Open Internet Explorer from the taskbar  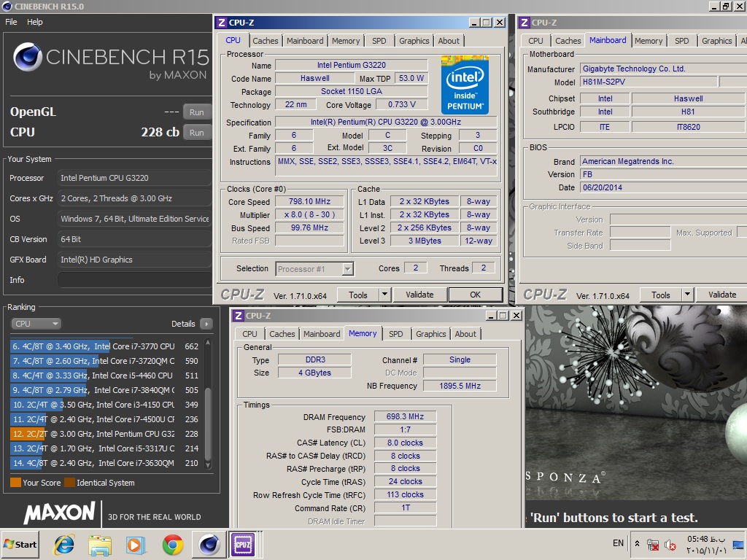tap(64, 544)
